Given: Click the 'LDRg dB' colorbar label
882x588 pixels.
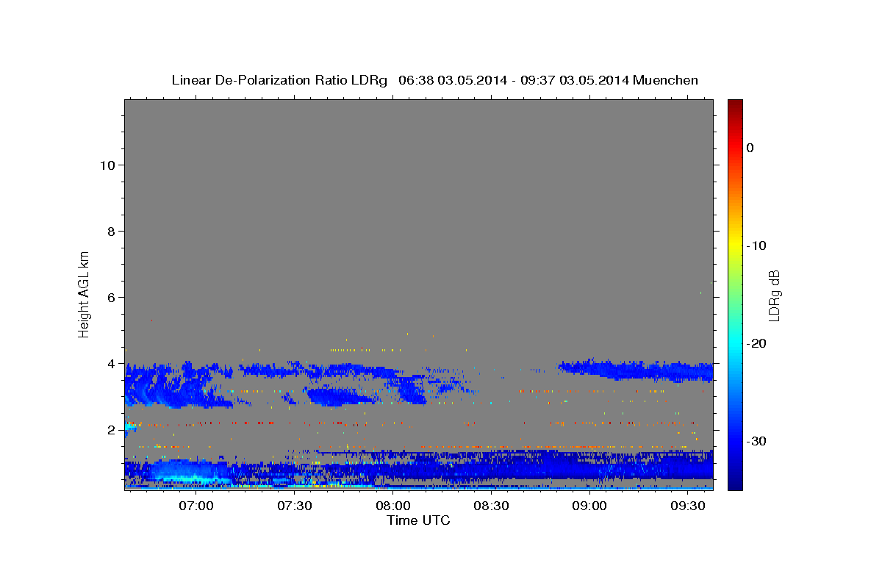Looking at the screenshot, I should coord(773,295).
